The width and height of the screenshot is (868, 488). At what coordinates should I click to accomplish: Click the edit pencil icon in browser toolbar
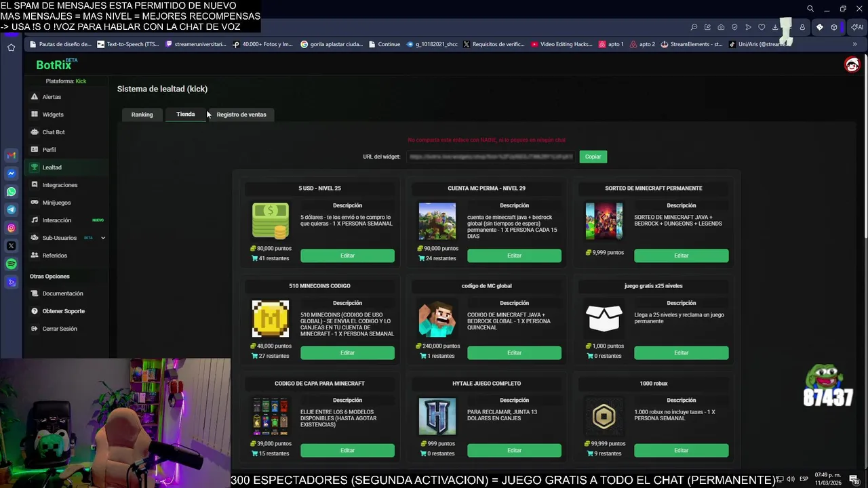point(707,27)
